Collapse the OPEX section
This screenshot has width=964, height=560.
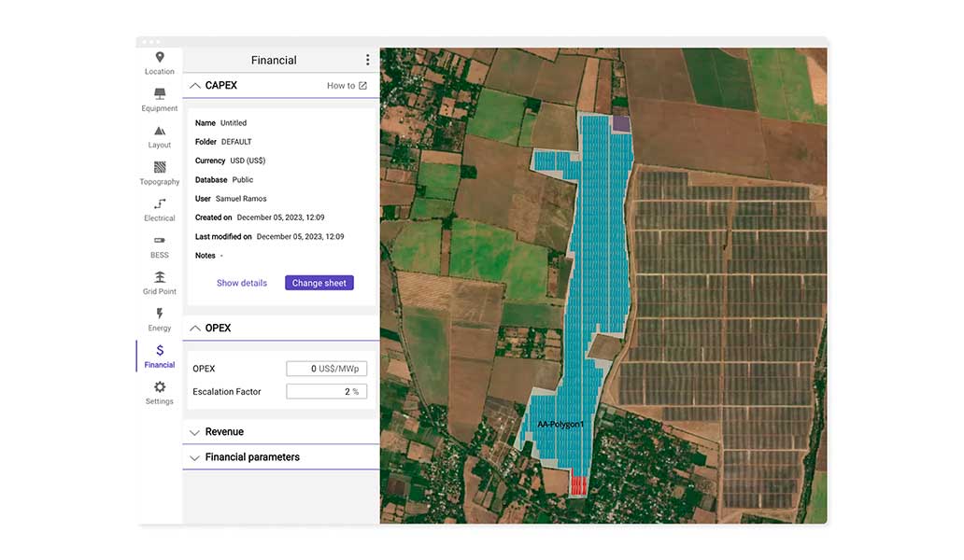point(195,329)
